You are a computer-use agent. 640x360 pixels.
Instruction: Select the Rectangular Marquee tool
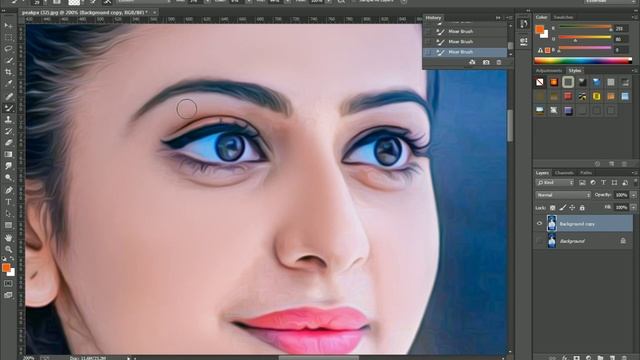pyautogui.click(x=8, y=37)
